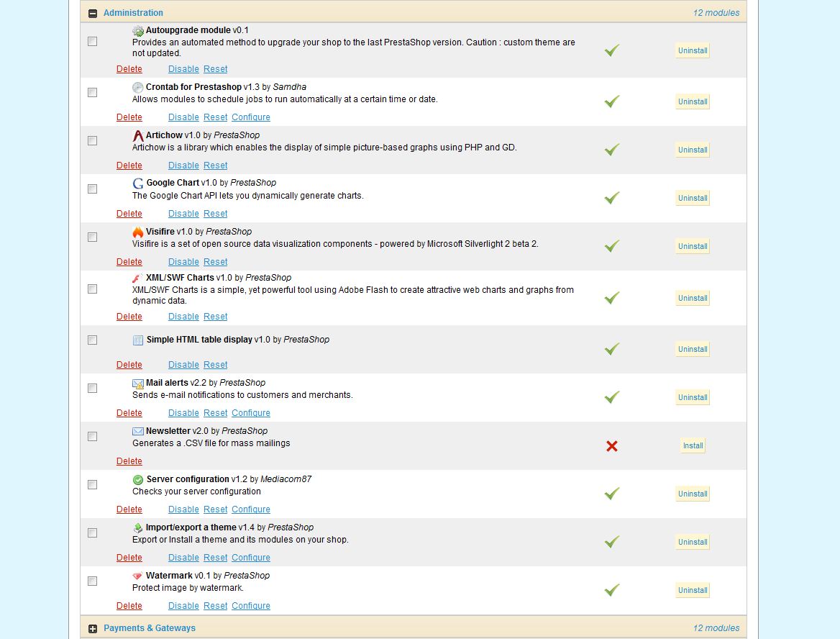Click the Crontab for Prestashop clock icon

[137, 87]
